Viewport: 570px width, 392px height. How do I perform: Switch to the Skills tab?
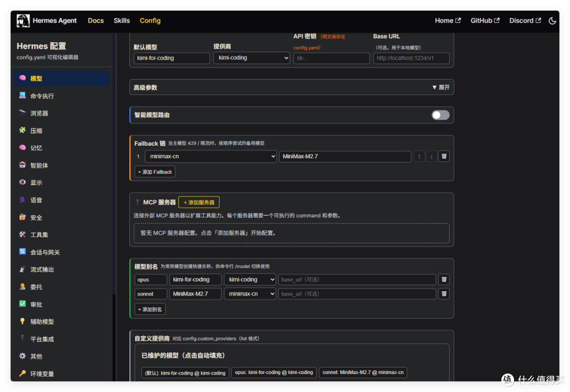[121, 21]
